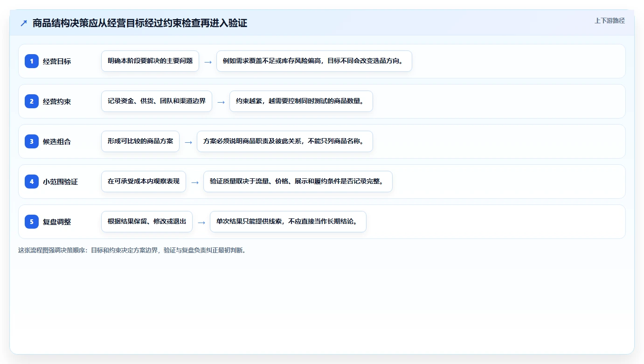Click the 小范围验证 step label
The width and height of the screenshot is (644, 364).
coord(61,182)
